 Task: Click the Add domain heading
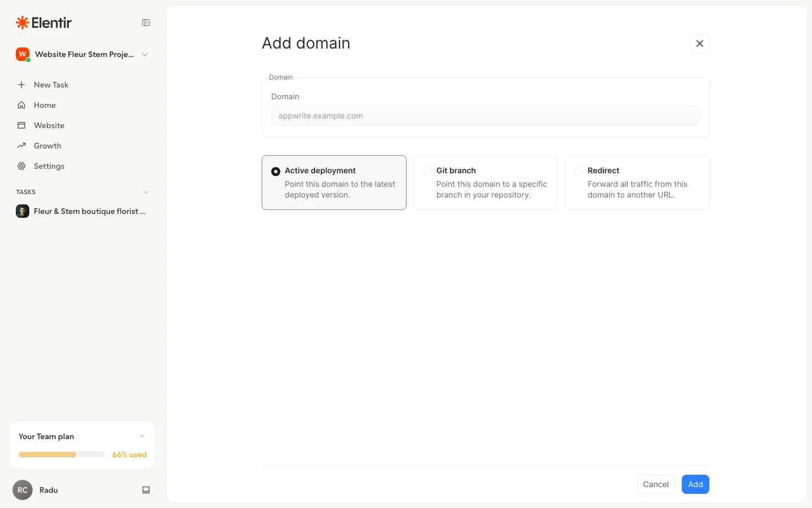(306, 43)
